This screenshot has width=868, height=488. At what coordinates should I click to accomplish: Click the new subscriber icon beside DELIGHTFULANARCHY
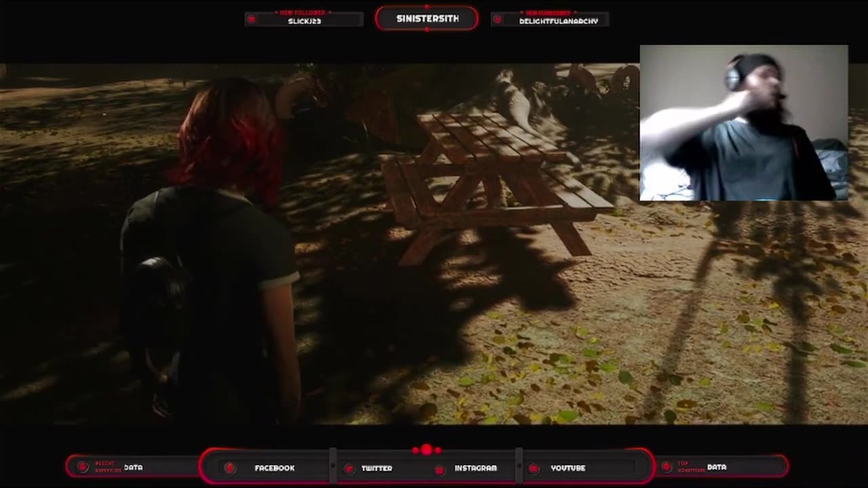click(497, 20)
